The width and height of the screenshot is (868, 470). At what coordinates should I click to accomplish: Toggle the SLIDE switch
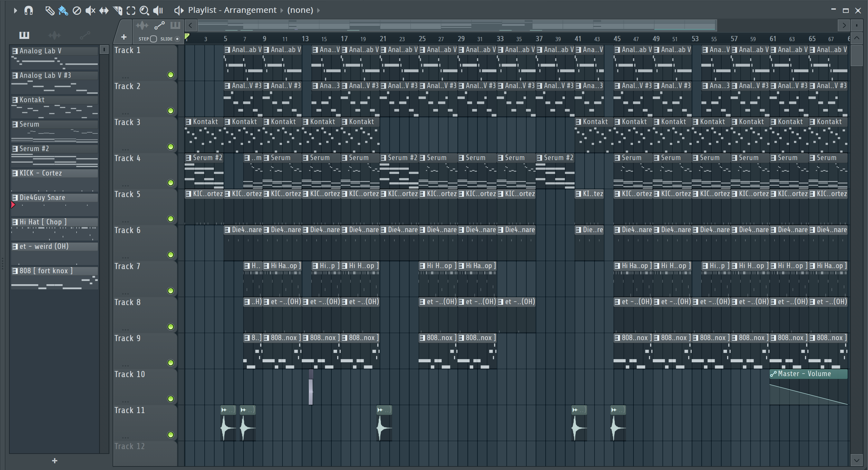tap(177, 39)
